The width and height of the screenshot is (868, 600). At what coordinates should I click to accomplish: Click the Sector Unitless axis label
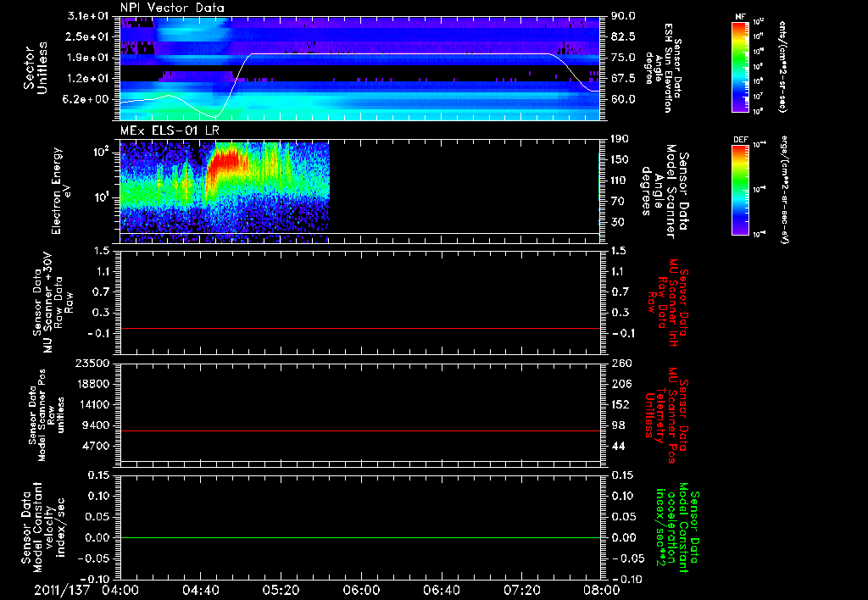coord(36,68)
